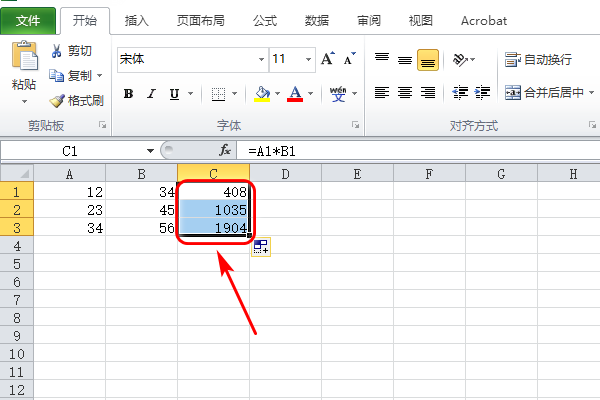
Task: Open the Acrobat tab
Action: click(484, 21)
